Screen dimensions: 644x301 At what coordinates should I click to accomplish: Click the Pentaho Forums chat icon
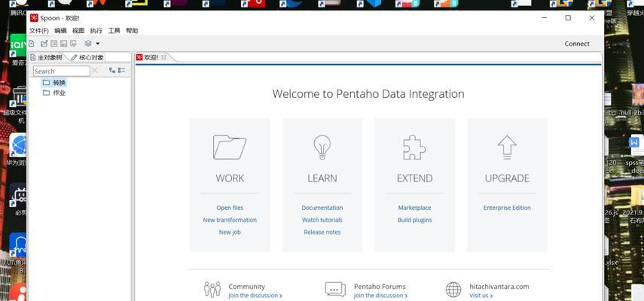pos(335,290)
